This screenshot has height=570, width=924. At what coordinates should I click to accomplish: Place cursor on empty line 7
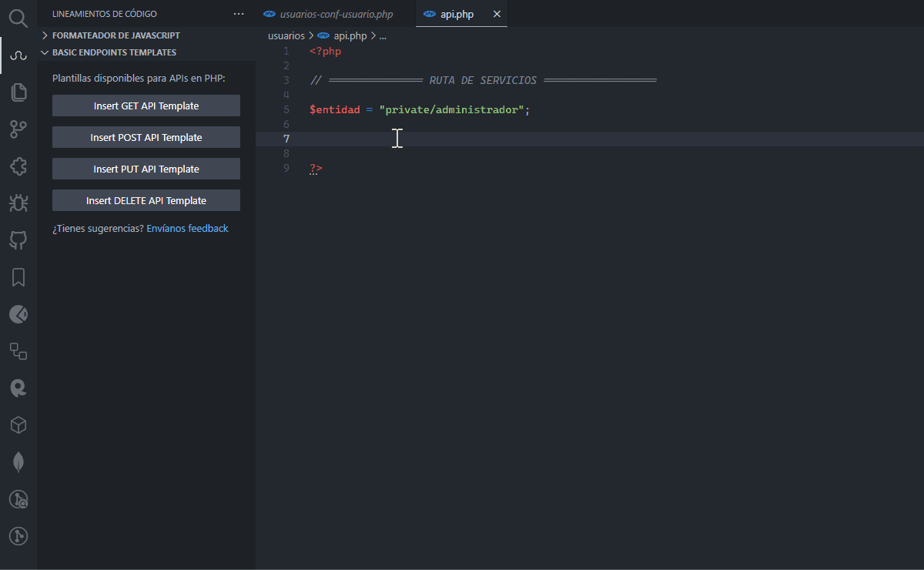[x=589, y=139]
